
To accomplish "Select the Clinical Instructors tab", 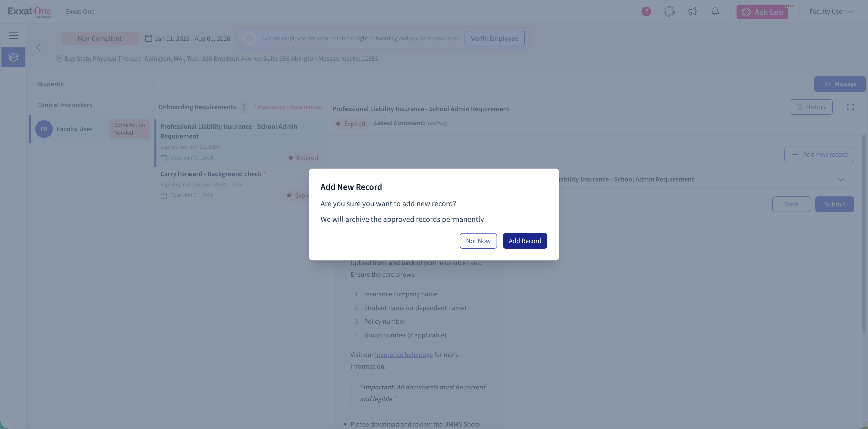I will (x=64, y=105).
